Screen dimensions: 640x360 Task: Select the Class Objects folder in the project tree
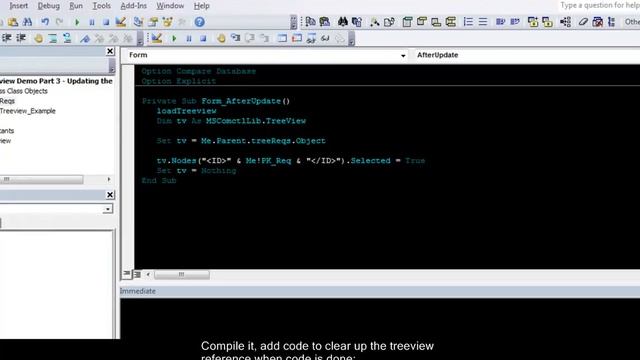(24, 91)
